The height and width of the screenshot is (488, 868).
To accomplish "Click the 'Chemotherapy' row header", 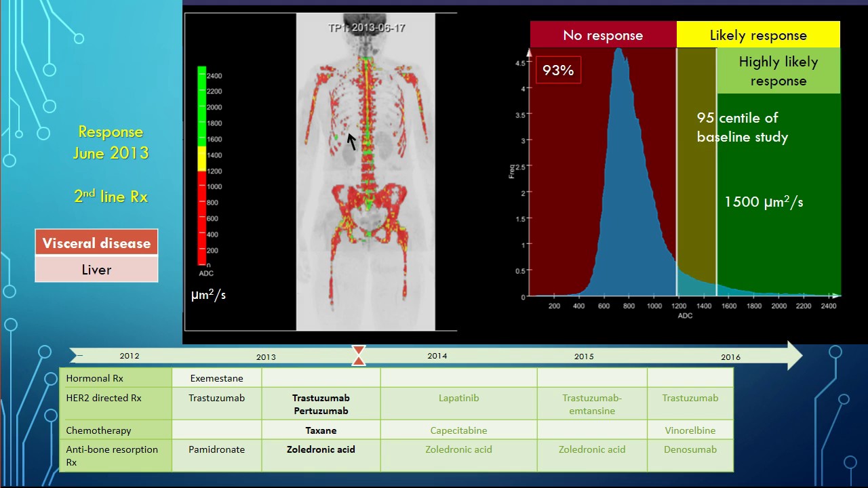I will (115, 430).
